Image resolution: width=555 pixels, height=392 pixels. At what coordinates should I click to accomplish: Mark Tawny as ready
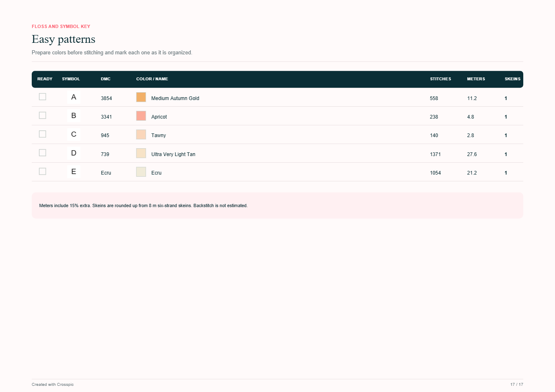[x=42, y=134]
